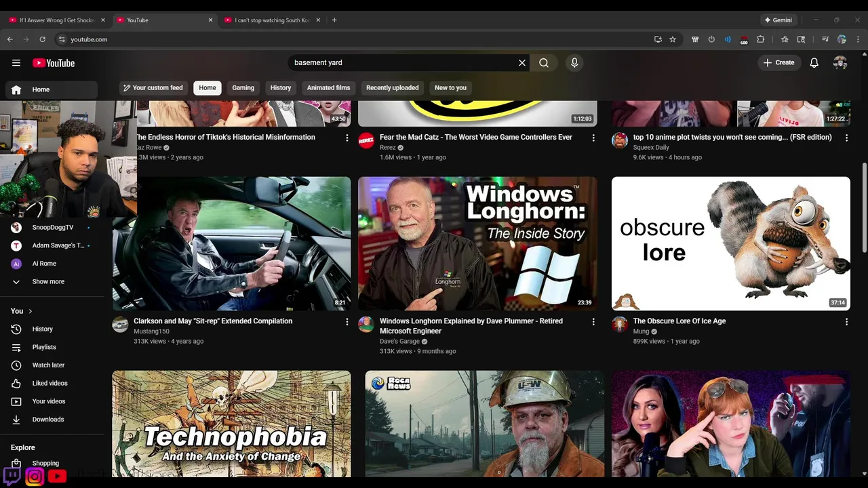Open the Squeex Daily channel link
Image resolution: width=868 pixels, height=488 pixels.
651,147
